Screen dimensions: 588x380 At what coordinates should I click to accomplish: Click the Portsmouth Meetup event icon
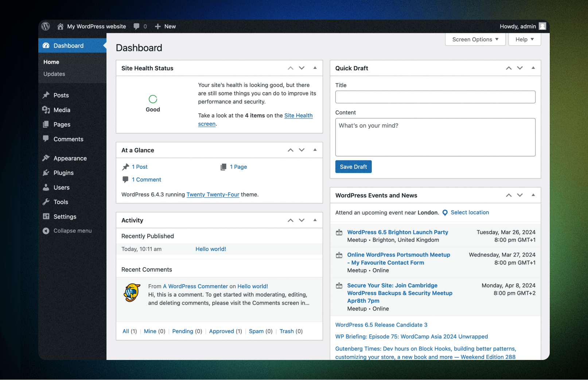pyautogui.click(x=339, y=255)
